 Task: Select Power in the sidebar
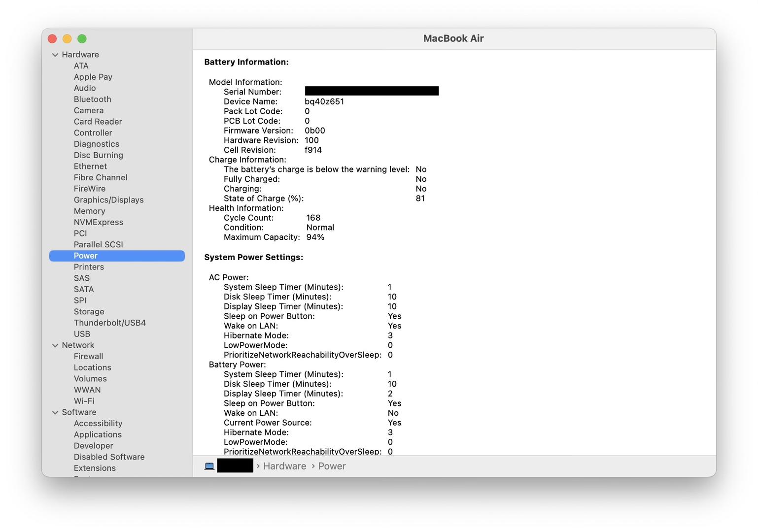click(x=86, y=256)
